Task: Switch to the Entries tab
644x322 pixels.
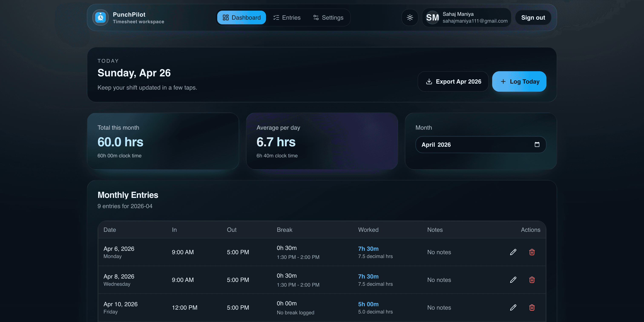Action: [x=287, y=17]
